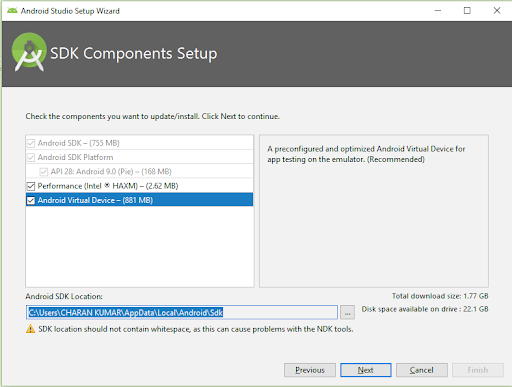Click API 28 Android 9.0 Pie checkbox

click(44, 172)
